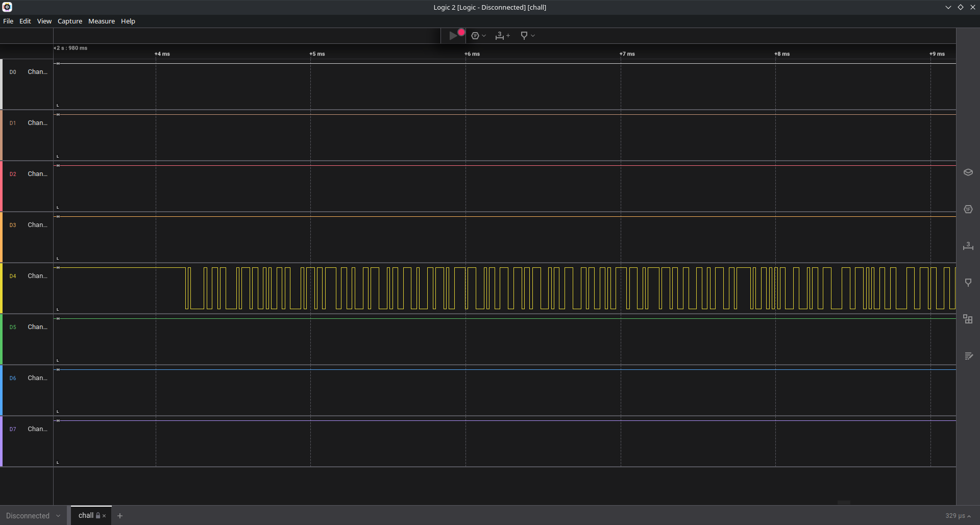Start a capture with the play button

click(453, 36)
